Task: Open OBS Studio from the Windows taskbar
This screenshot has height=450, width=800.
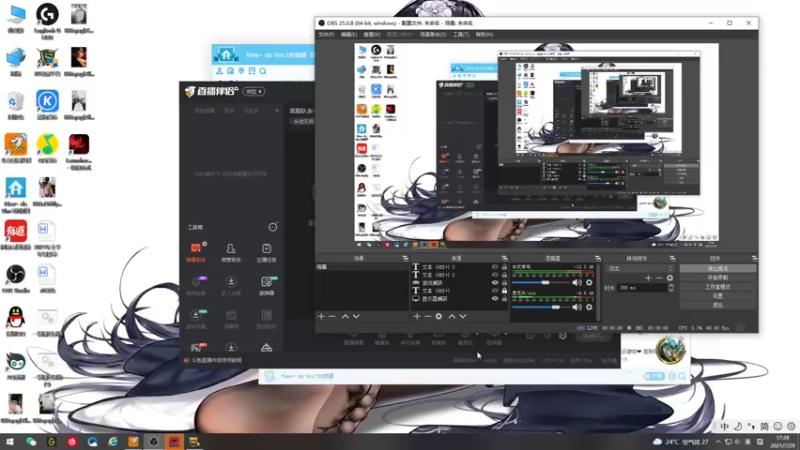Action: tap(154, 442)
